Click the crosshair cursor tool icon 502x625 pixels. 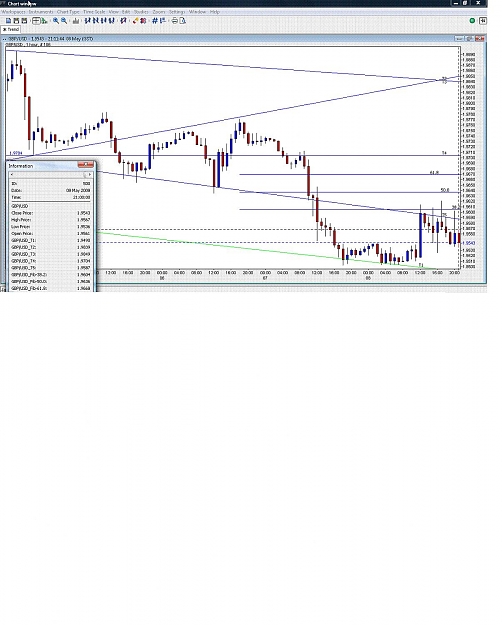click(36, 21)
